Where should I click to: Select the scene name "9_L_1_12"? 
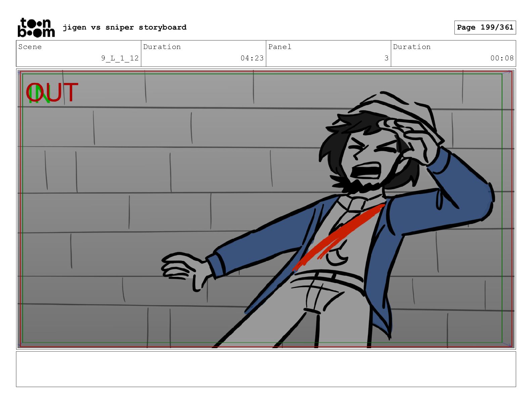120,58
